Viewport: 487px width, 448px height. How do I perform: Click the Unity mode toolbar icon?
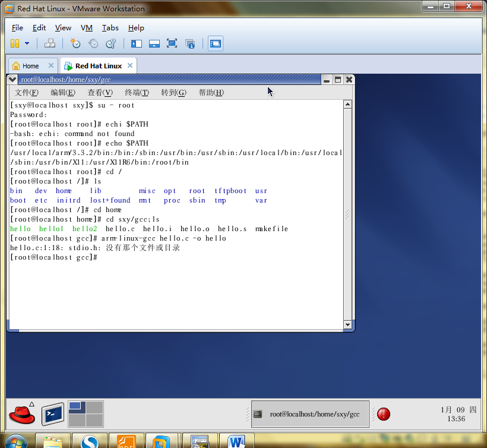190,43
